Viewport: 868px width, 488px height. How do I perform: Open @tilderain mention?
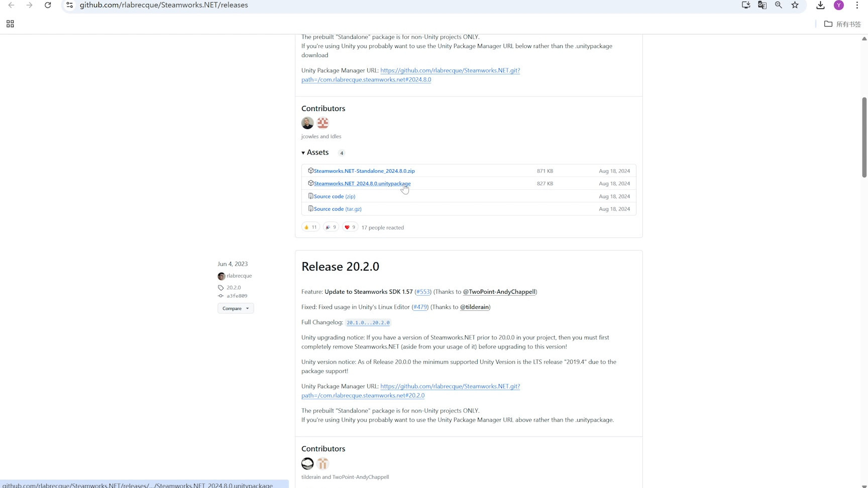click(x=474, y=307)
